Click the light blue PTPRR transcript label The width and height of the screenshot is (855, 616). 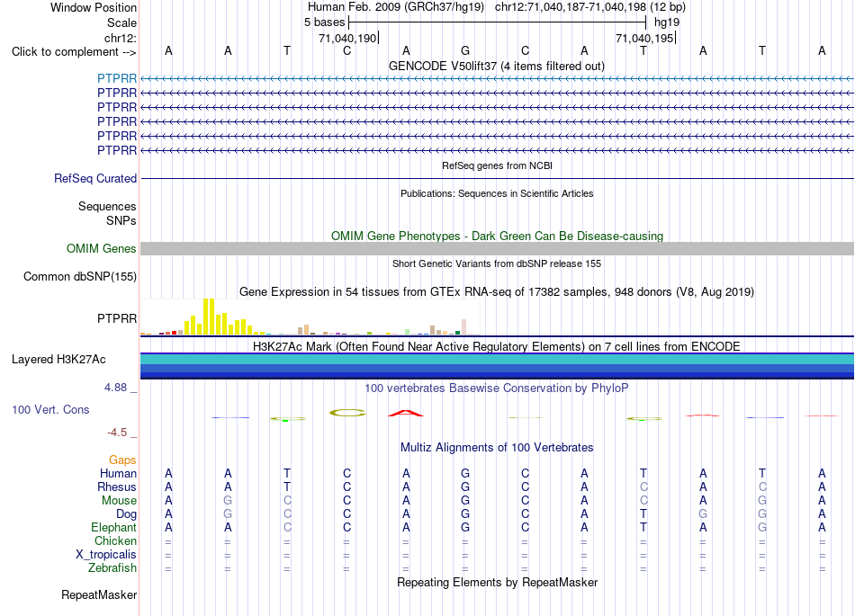click(x=117, y=78)
